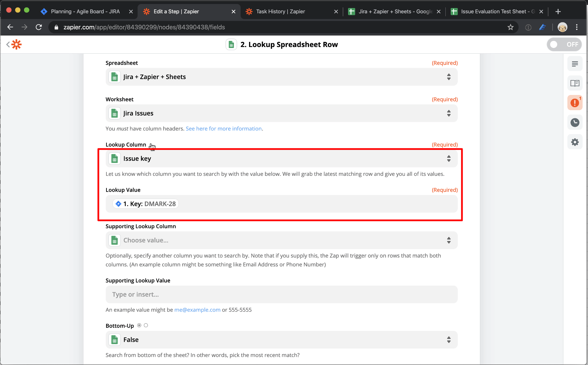Click the Supporting Lookup Value input field
This screenshot has height=365, width=588.
click(281, 294)
